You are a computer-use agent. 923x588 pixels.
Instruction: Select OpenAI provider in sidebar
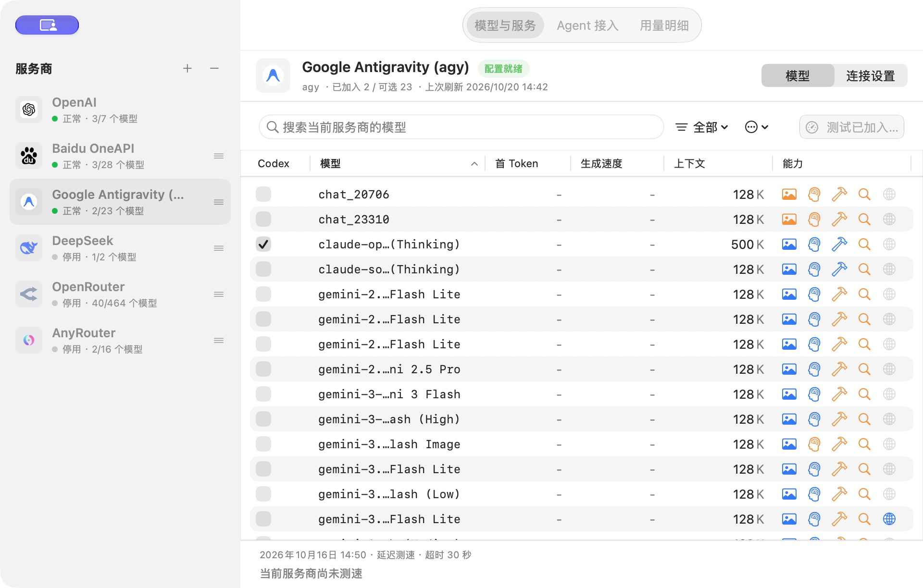point(120,110)
